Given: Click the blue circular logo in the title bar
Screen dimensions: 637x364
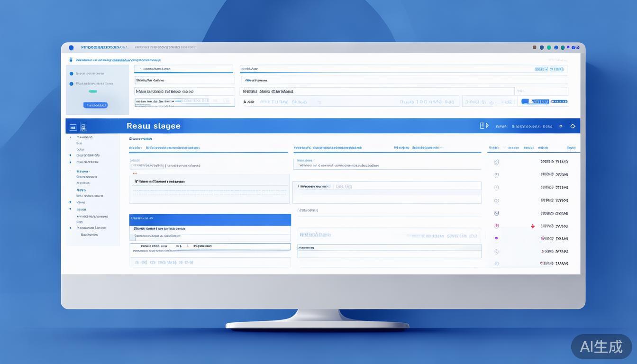Looking at the screenshot, I should point(71,47).
